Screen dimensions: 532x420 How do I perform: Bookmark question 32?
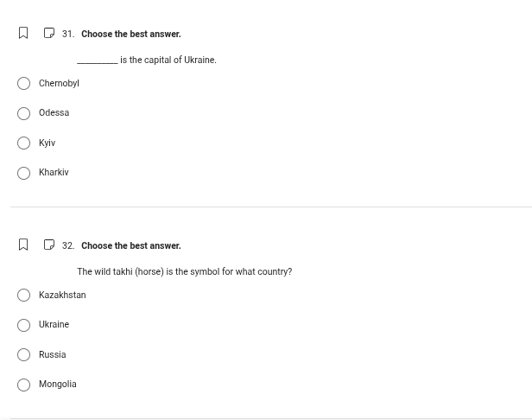(x=23, y=245)
